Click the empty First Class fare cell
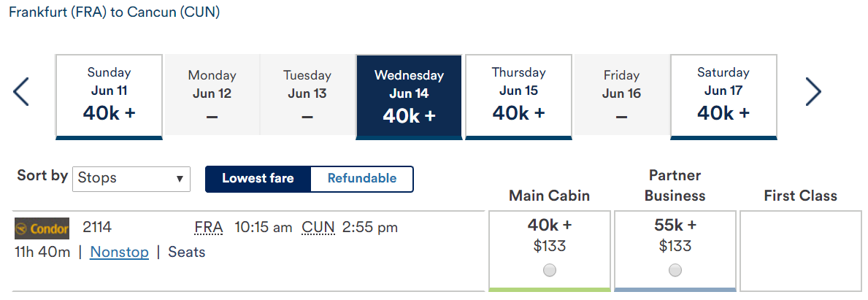Image resolution: width=868 pixels, height=300 pixels. point(800,250)
